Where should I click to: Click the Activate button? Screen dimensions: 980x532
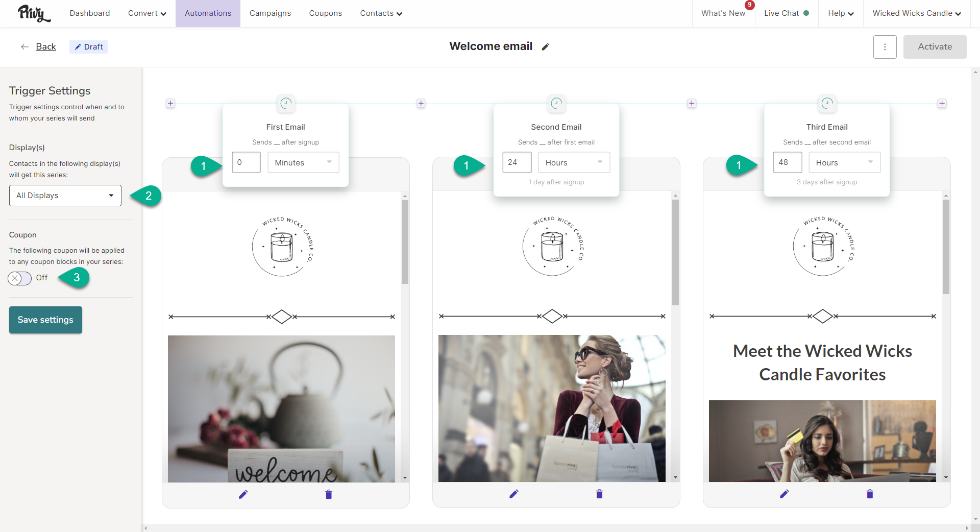tap(935, 46)
